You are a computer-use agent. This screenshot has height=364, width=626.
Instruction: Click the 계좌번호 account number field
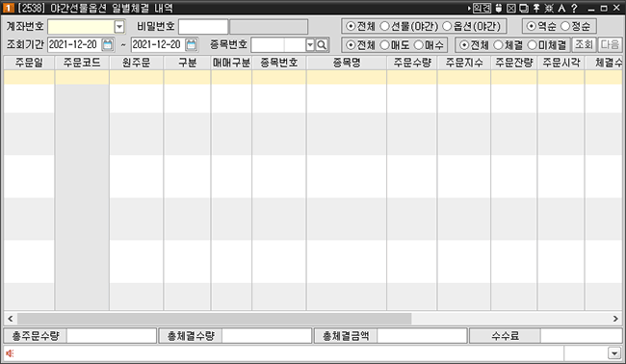click(81, 27)
